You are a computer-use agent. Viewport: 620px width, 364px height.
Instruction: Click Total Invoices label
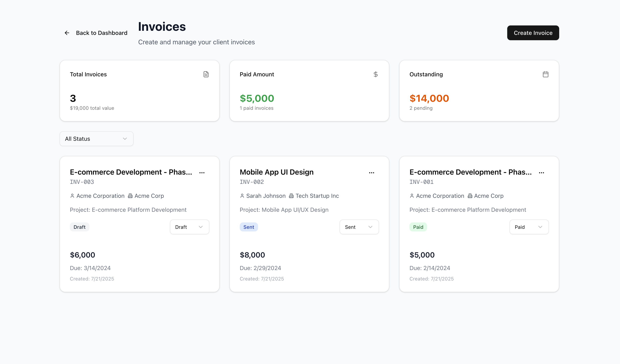pos(88,74)
